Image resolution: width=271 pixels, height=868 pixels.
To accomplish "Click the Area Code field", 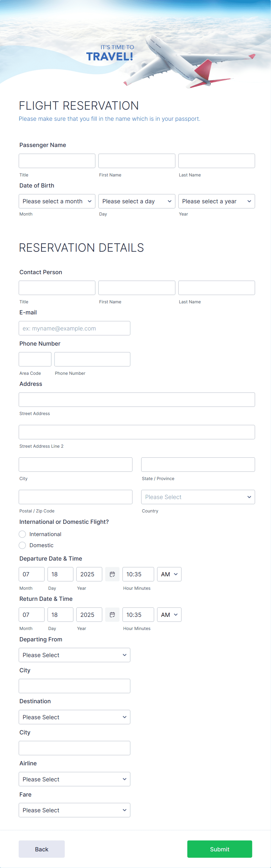I will click(35, 359).
